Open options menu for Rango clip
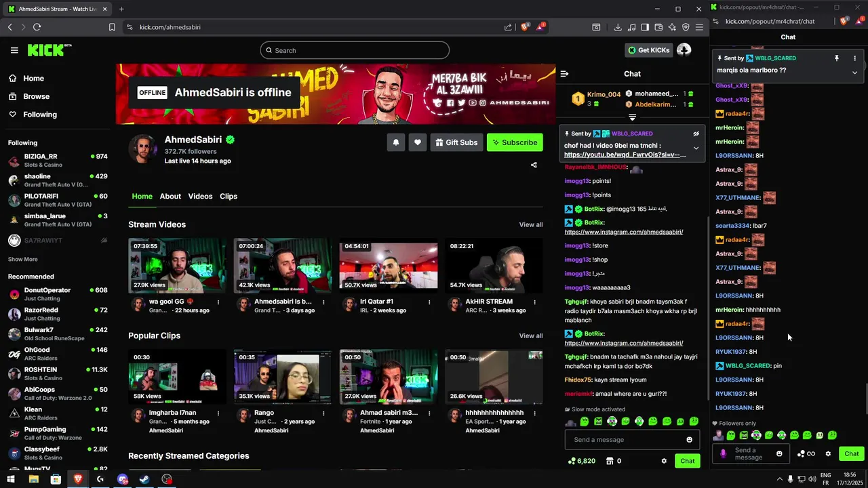This screenshot has width=868, height=488. point(323,413)
